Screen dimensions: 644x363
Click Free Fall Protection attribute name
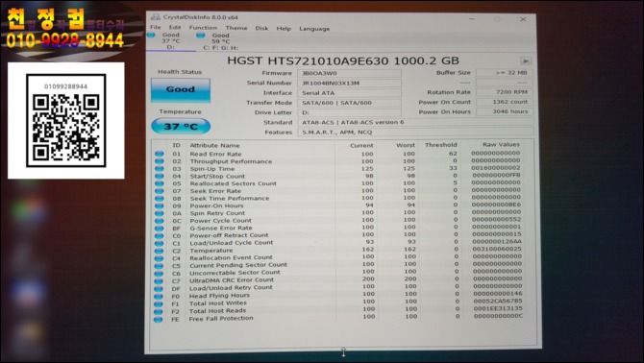coord(221,318)
